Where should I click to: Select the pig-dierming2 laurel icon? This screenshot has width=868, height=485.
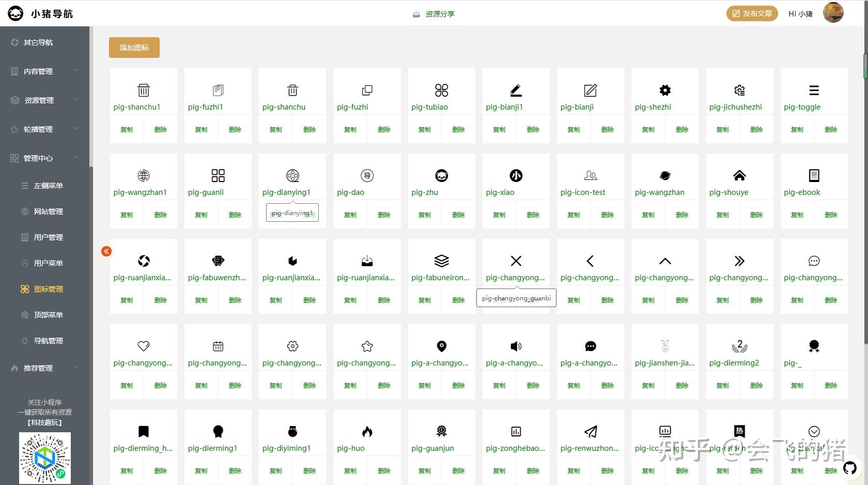pos(739,346)
